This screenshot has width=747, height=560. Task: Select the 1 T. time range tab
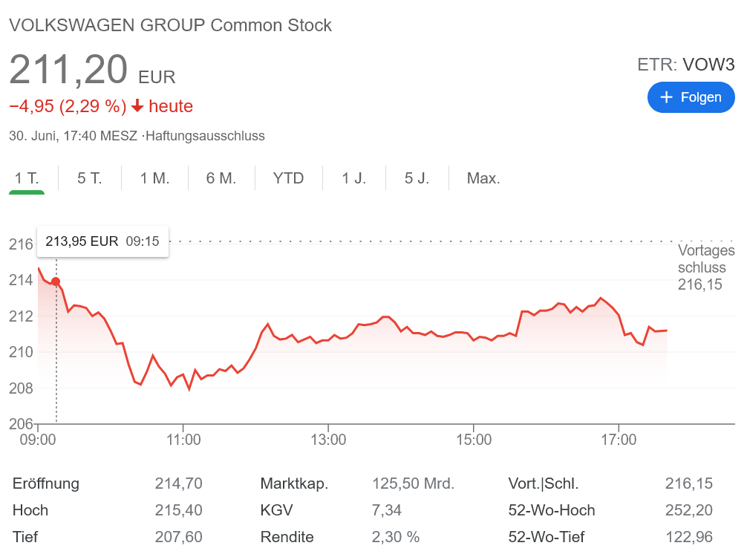(x=27, y=178)
